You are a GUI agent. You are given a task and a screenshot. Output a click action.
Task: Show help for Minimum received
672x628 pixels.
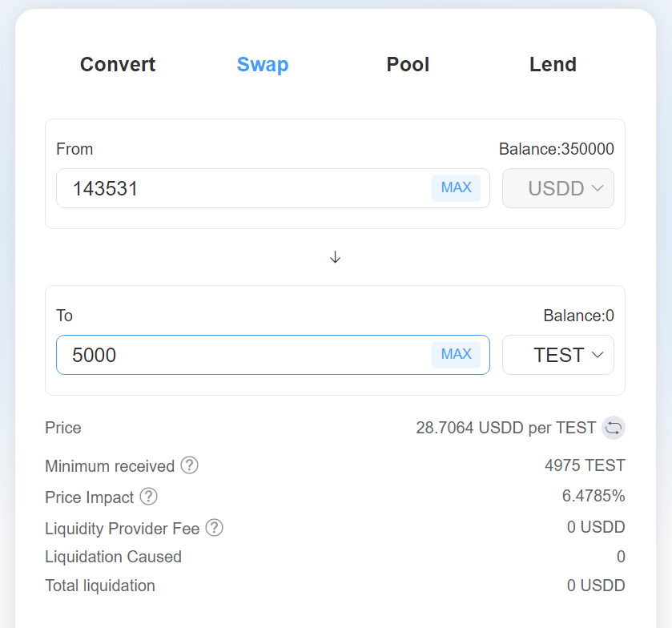(x=190, y=465)
